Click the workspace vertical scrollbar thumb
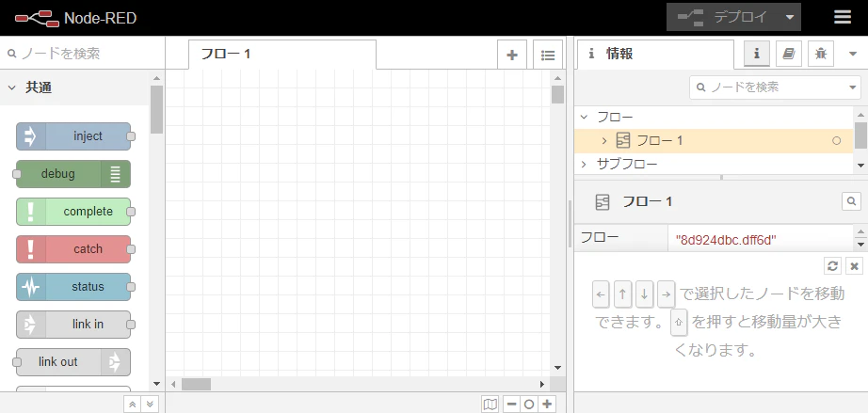The width and height of the screenshot is (868, 413). coord(557,94)
